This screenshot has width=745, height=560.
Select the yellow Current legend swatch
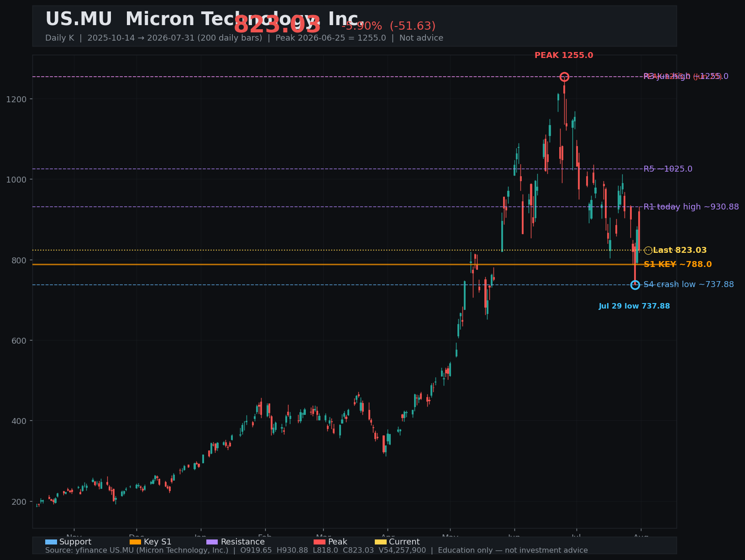click(x=381, y=542)
